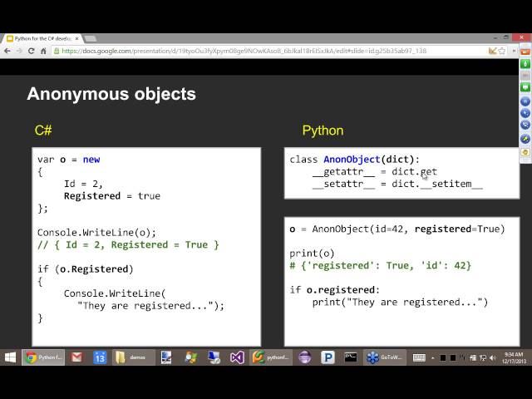Image resolution: width=532 pixels, height=399 pixels.
Task: Switch to Chrome 'Python f...' taskbar item
Action: [43, 357]
